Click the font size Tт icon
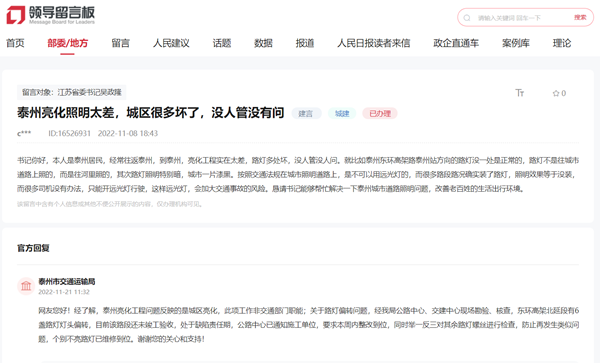The image size is (600, 363). (519, 93)
